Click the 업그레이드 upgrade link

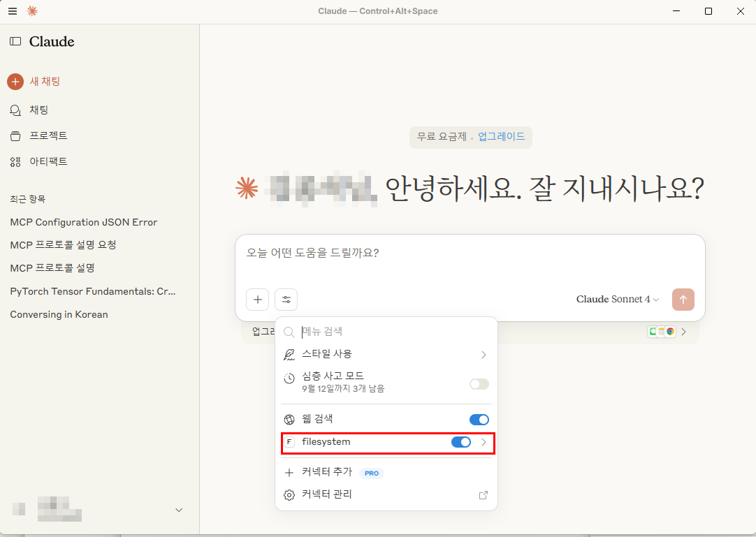[x=502, y=136]
